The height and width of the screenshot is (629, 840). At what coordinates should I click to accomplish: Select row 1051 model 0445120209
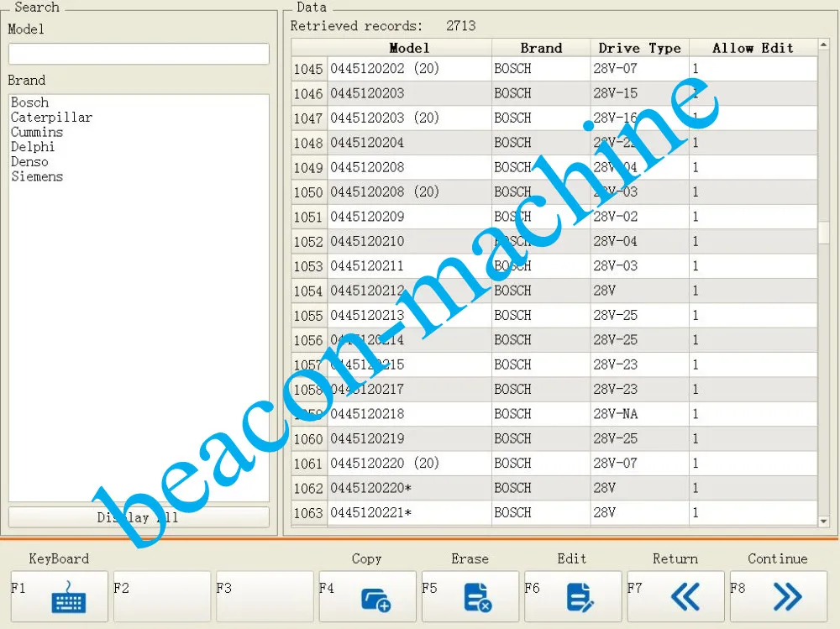[554, 217]
